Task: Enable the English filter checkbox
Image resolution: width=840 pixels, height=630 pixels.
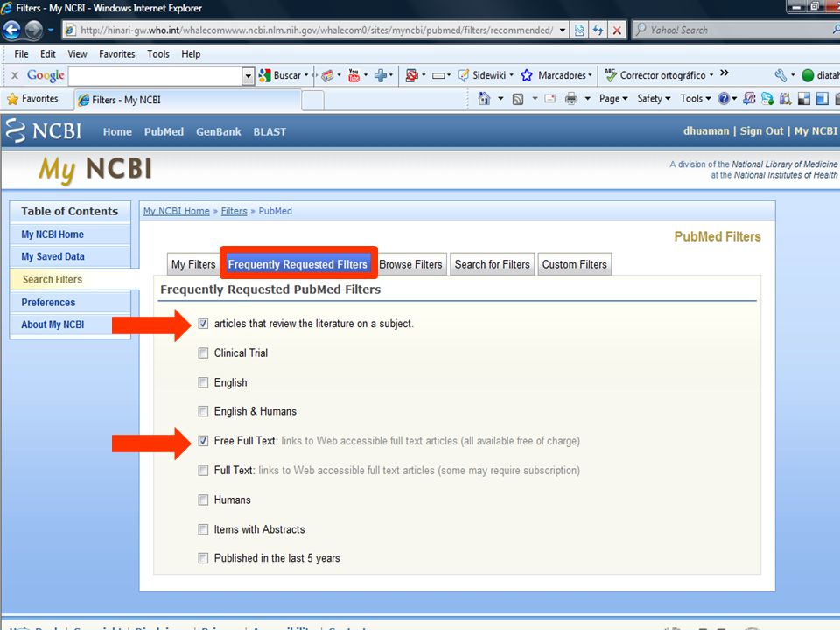Action: pos(203,382)
